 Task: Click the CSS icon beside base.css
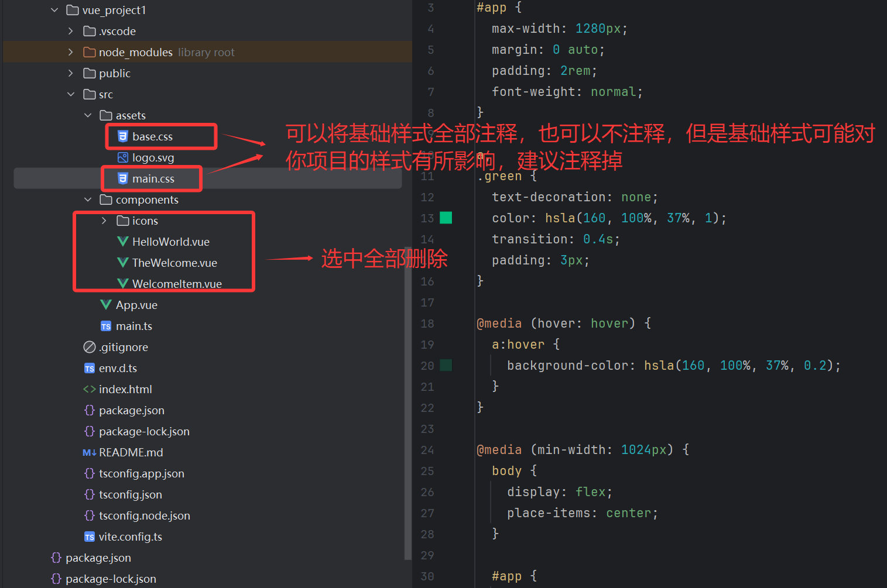[123, 136]
